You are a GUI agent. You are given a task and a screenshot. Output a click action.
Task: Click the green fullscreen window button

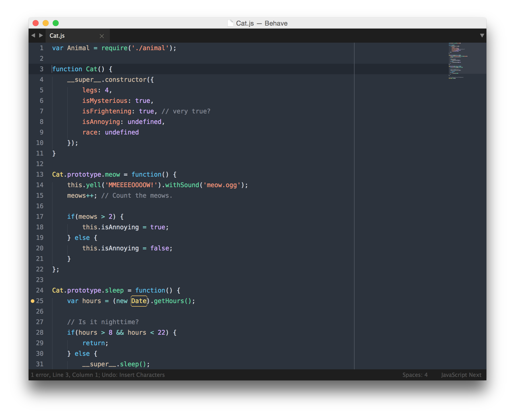[56, 23]
